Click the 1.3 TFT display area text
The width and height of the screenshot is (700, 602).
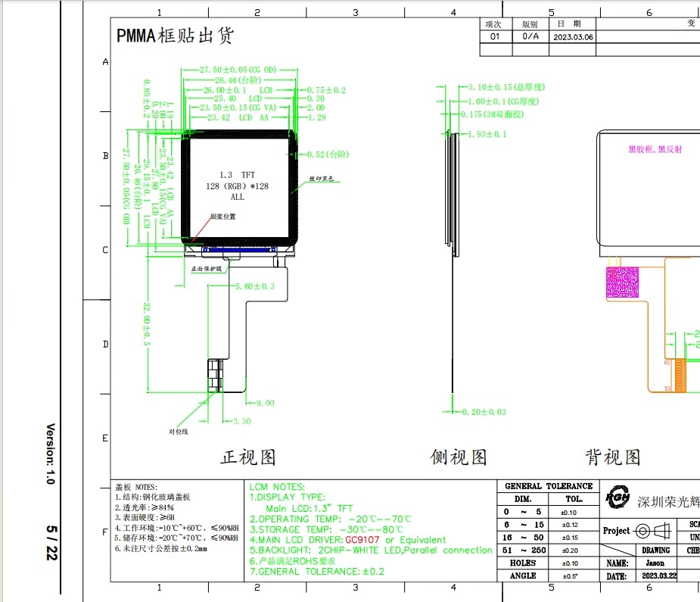[237, 174]
